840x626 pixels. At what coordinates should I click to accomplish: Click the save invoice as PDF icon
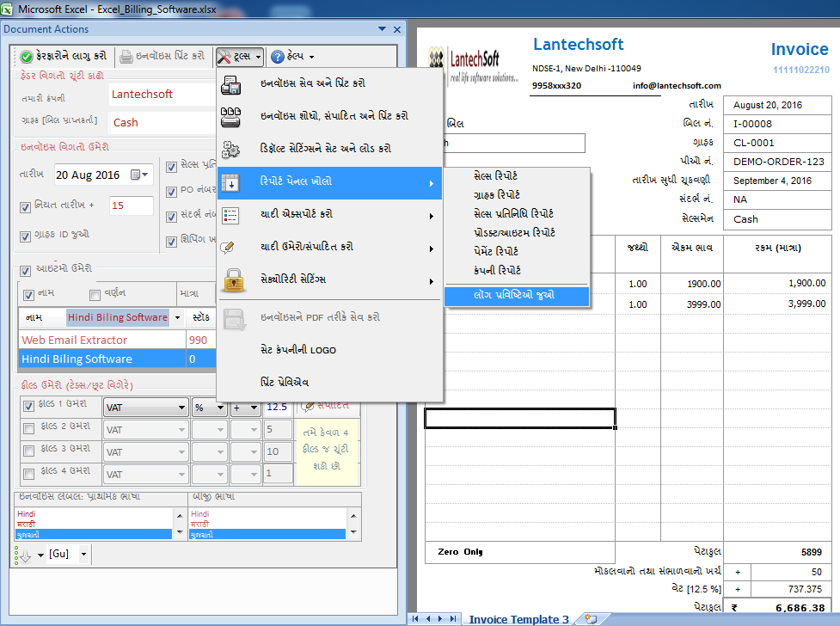pyautogui.click(x=234, y=319)
